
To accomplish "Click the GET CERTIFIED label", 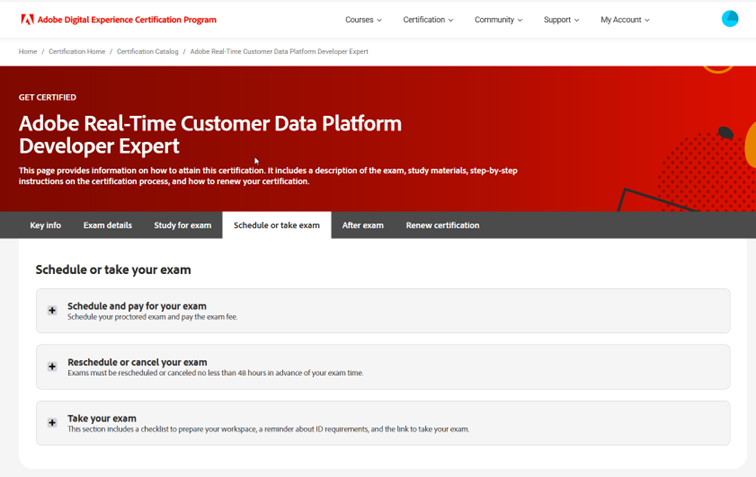I will (47, 97).
